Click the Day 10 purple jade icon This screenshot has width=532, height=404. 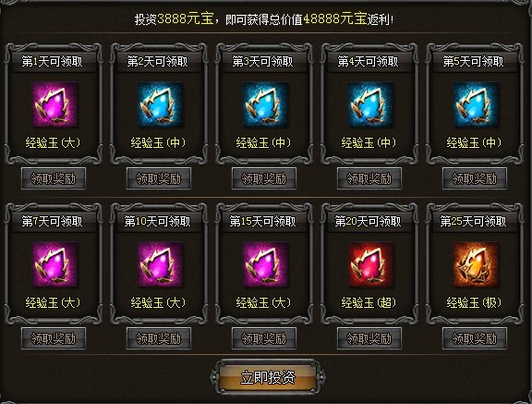click(x=160, y=264)
